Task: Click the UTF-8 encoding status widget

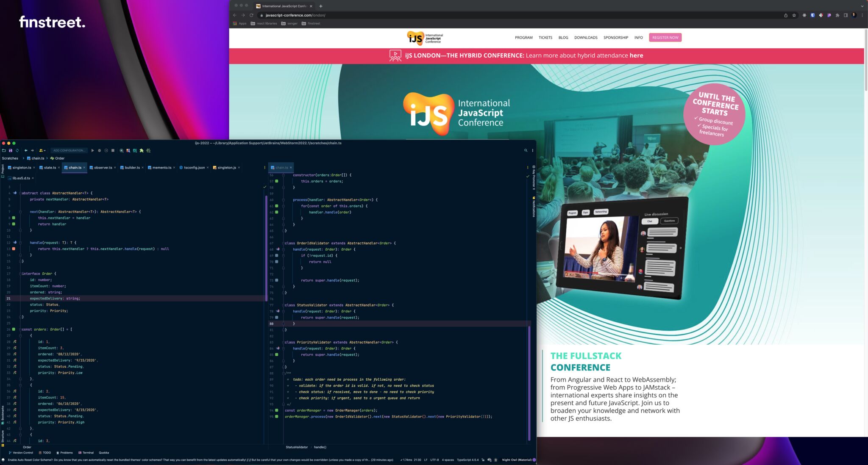Action: pyautogui.click(x=434, y=460)
